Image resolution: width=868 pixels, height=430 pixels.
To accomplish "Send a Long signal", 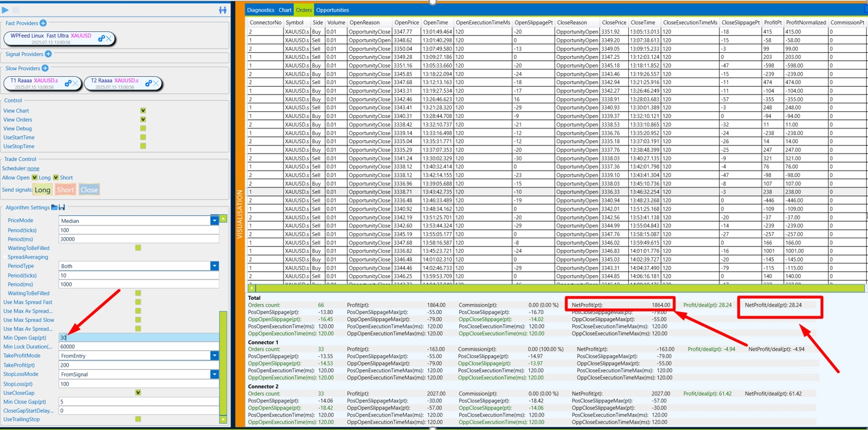I will coord(42,190).
